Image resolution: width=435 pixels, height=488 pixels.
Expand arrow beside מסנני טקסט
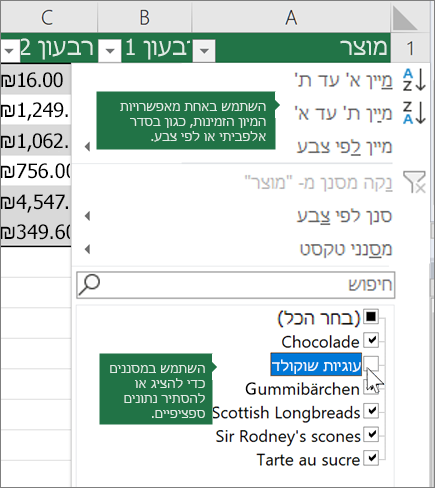coord(87,249)
